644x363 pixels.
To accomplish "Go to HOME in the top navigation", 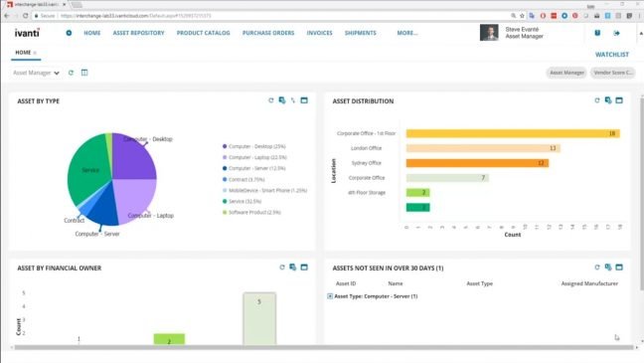I will [92, 33].
